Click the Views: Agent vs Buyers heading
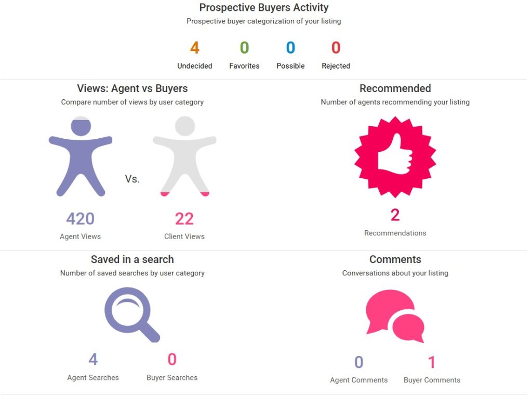This screenshot has width=532, height=396. click(132, 88)
